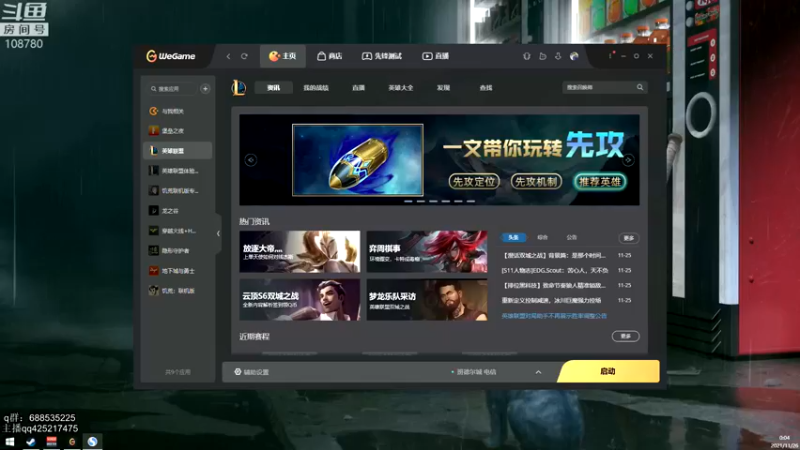The height and width of the screenshot is (450, 800).
Task: Select 隐形守护者 in the sidebar
Action: coord(178,251)
